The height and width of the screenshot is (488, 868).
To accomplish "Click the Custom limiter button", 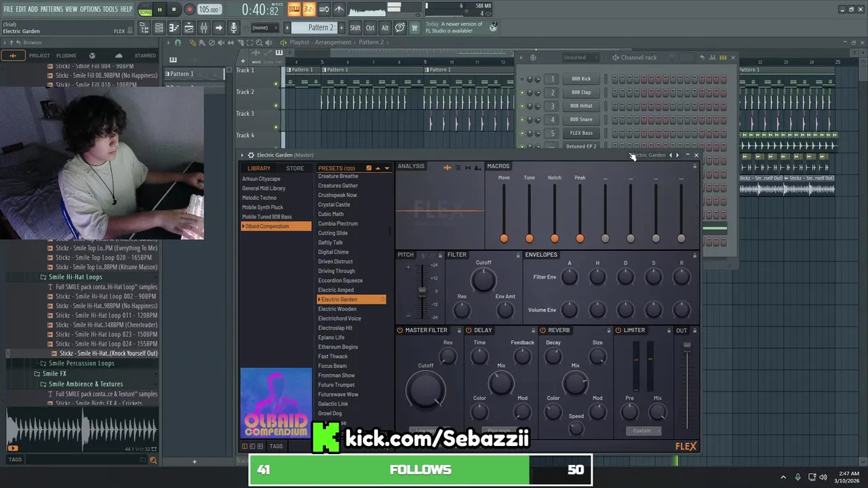I will point(642,430).
